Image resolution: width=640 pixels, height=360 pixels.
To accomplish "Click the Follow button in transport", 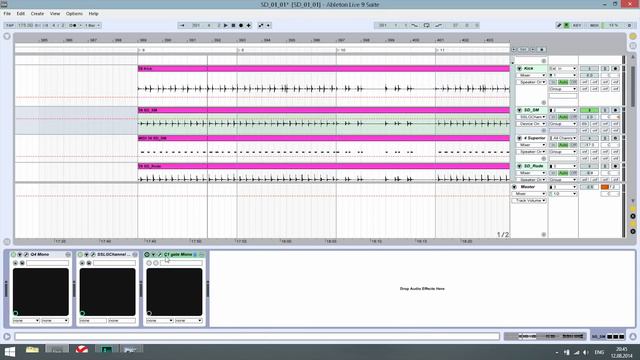I will click(x=182, y=25).
